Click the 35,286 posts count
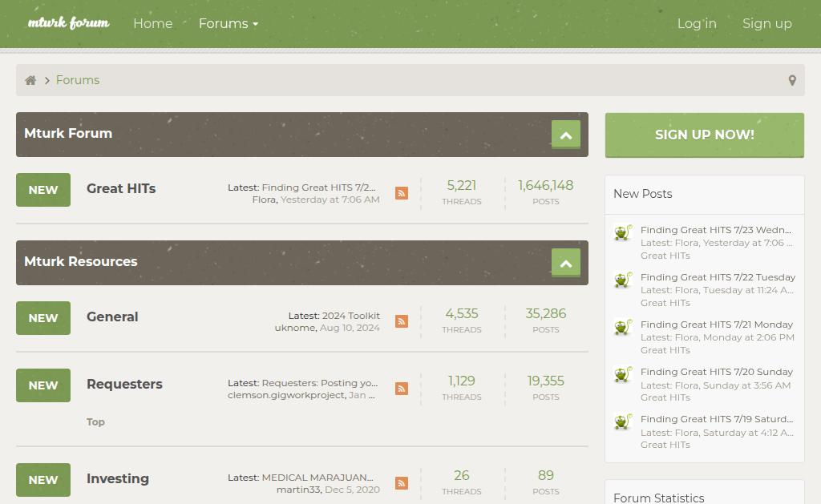The width and height of the screenshot is (821, 504). [x=545, y=313]
